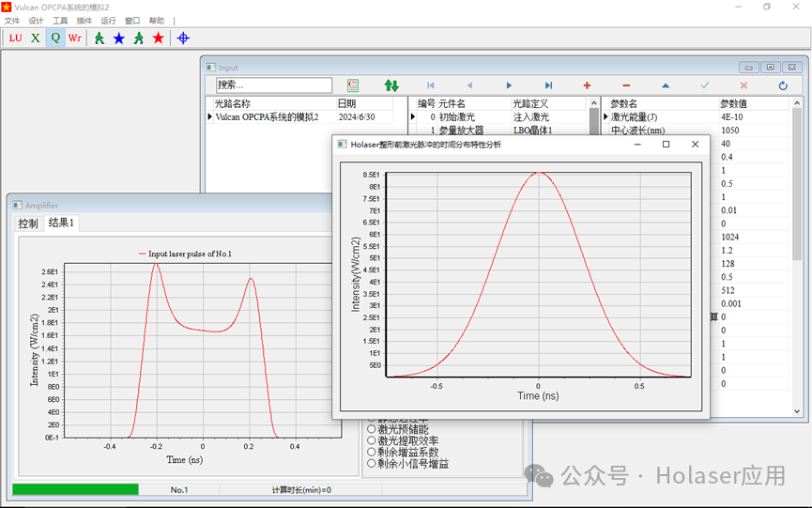Click the 4E-10 parameter value
812x508 pixels.
pos(731,117)
